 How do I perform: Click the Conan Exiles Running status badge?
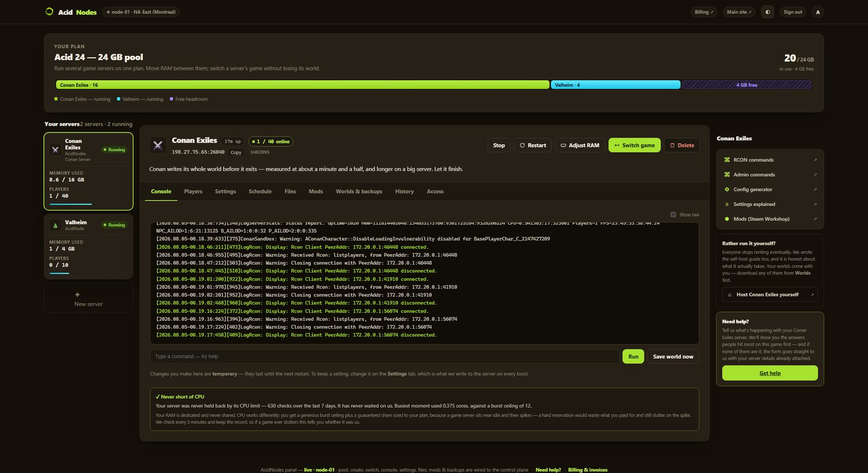point(114,150)
